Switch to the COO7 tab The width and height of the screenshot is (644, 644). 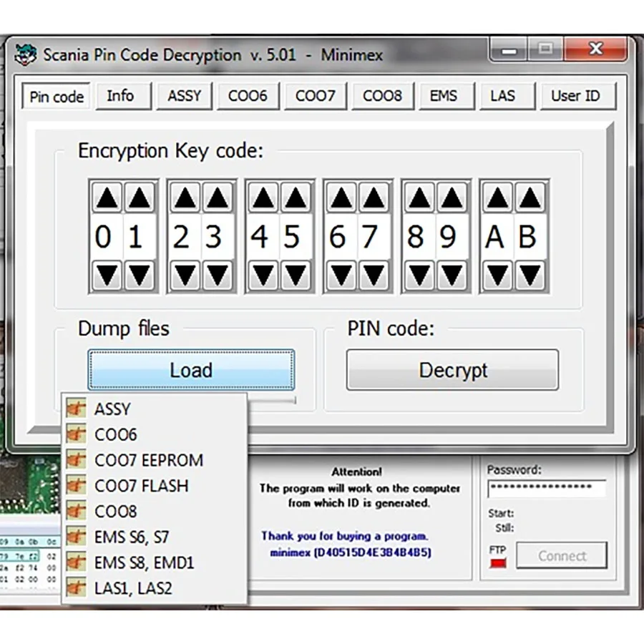pos(316,96)
